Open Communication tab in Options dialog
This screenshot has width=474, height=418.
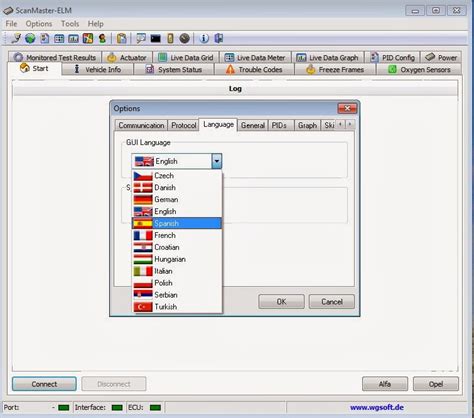(x=141, y=125)
